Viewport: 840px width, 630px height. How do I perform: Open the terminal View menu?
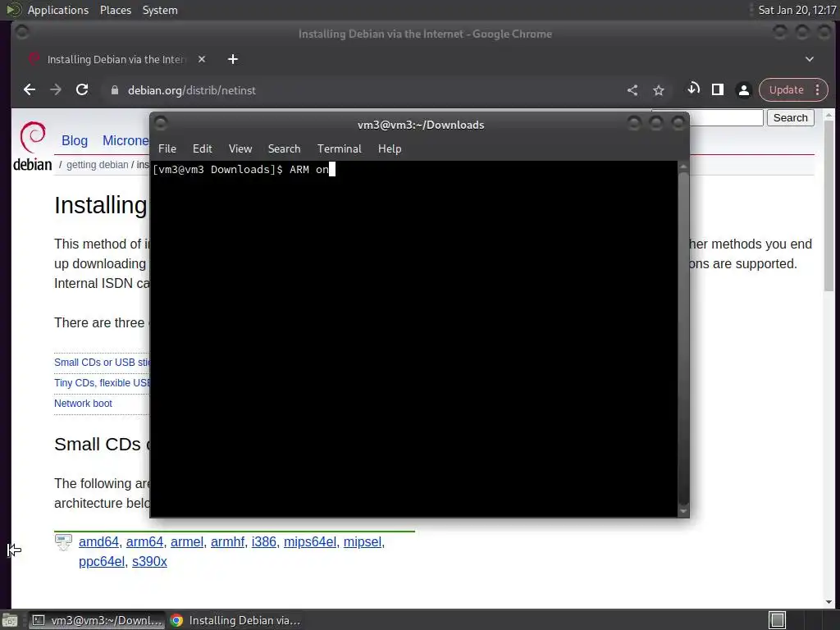click(x=240, y=149)
